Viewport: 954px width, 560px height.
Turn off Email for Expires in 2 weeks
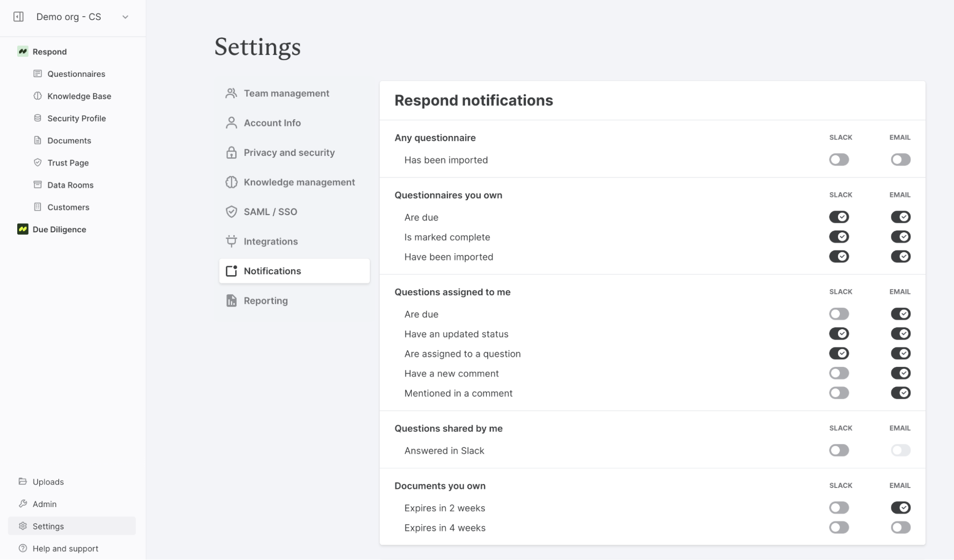click(901, 508)
